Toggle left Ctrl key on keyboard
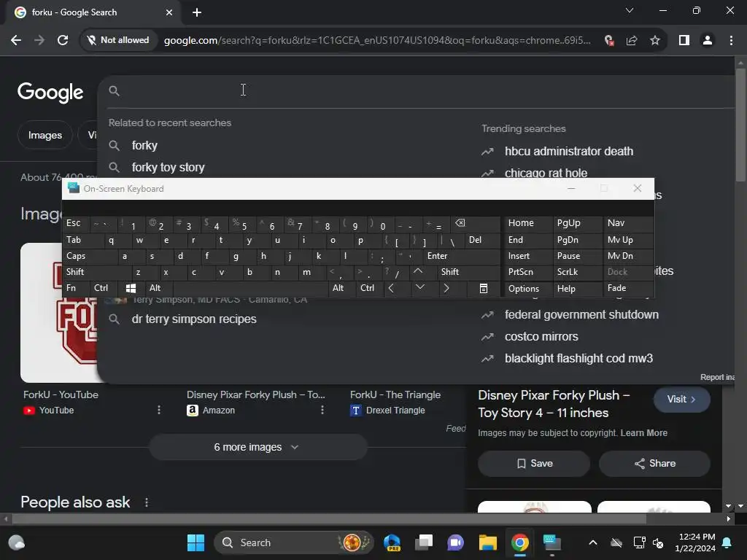The width and height of the screenshot is (747, 560). (x=104, y=288)
